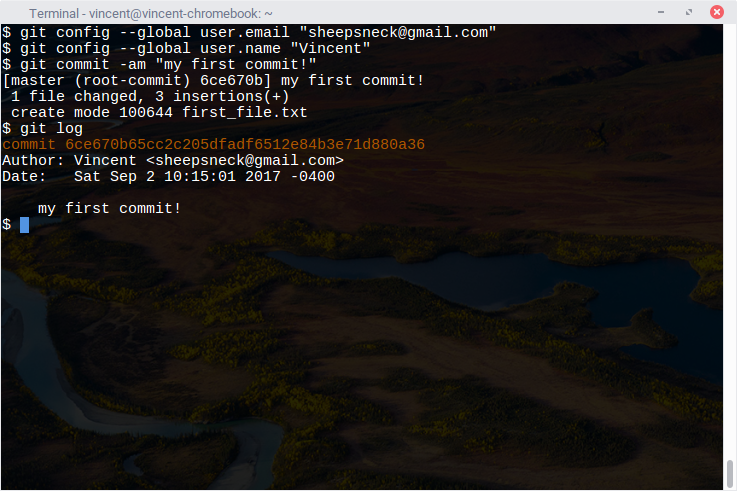This screenshot has width=737, height=491.
Task: Click the blue terminal cursor block
Action: (24, 225)
